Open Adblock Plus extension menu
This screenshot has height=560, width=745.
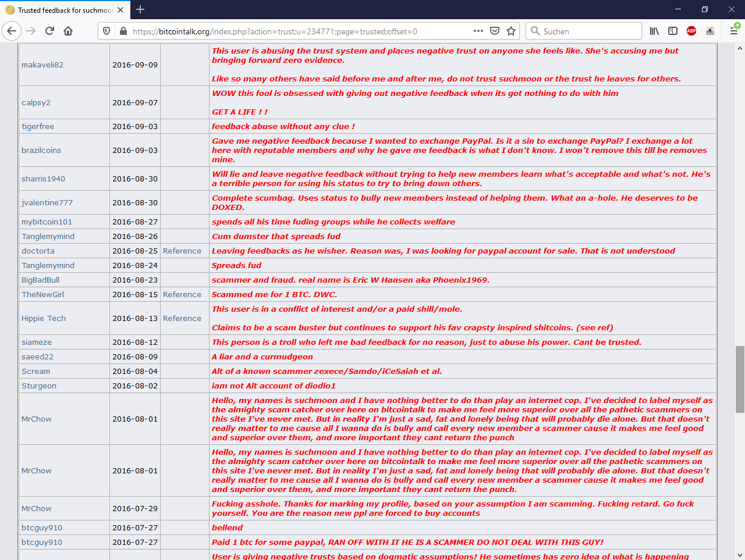(x=691, y=31)
